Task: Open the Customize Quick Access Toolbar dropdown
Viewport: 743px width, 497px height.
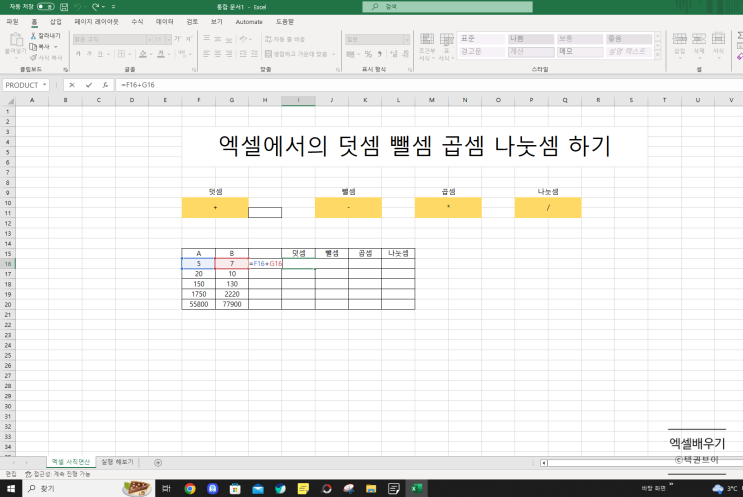Action: click(x=113, y=7)
